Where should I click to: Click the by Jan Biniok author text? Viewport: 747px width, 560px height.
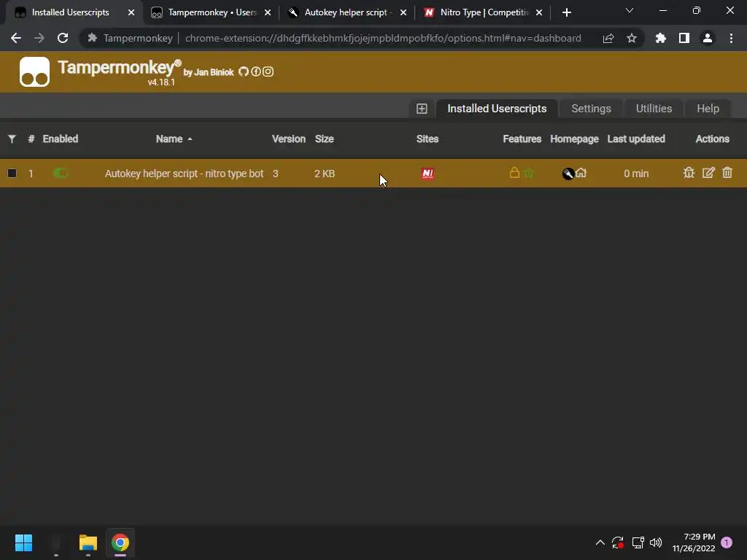click(x=208, y=72)
